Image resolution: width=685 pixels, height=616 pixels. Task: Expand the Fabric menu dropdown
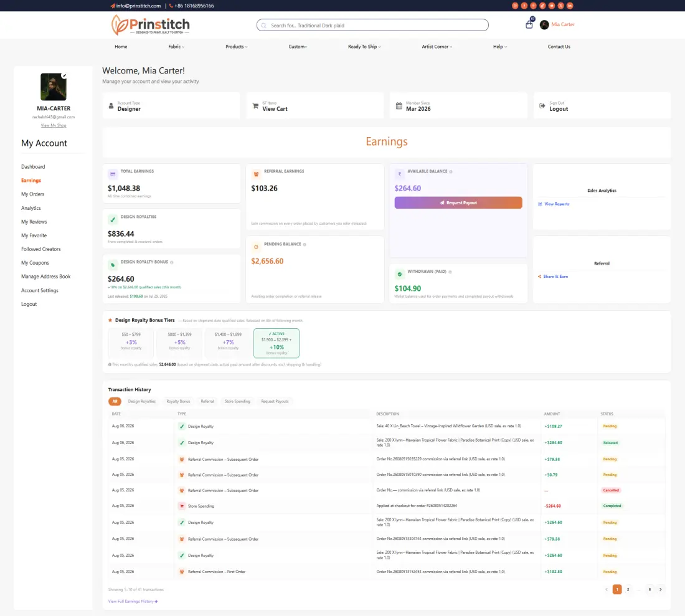176,47
